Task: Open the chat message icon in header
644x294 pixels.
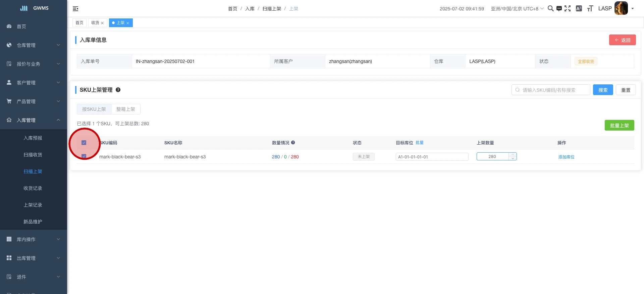Action: (x=559, y=9)
